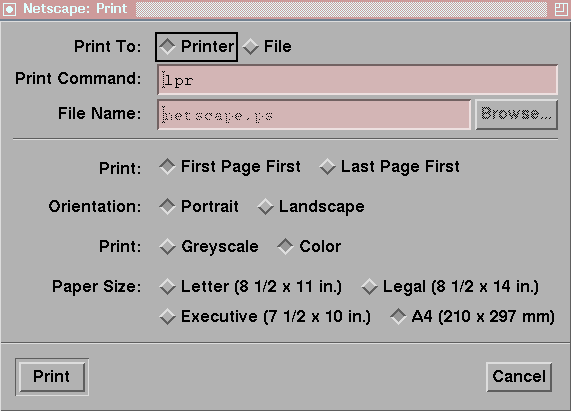
Task: Open the window menu icon in title bar
Action: tap(9, 9)
